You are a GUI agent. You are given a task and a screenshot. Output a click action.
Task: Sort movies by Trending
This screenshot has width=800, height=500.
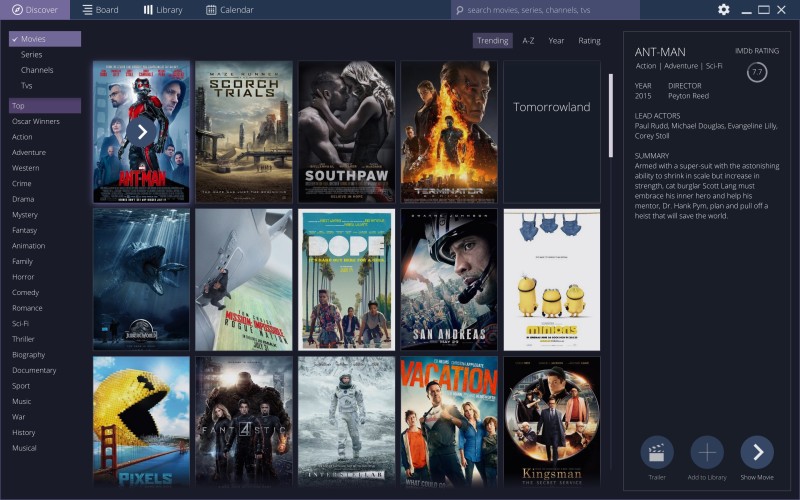coord(492,41)
